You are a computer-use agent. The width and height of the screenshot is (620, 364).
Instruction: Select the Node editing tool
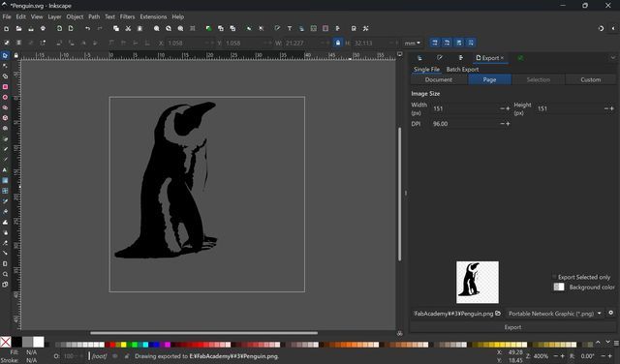(x=5, y=66)
